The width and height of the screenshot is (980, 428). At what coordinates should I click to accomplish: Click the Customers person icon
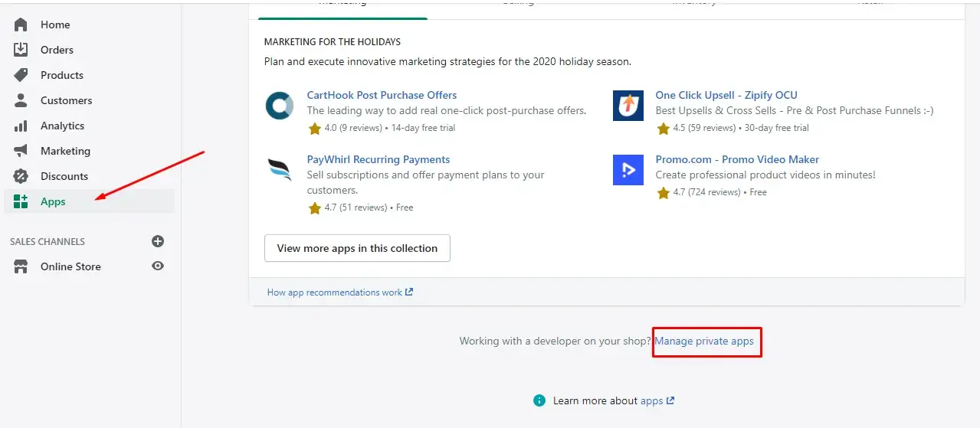tap(21, 100)
